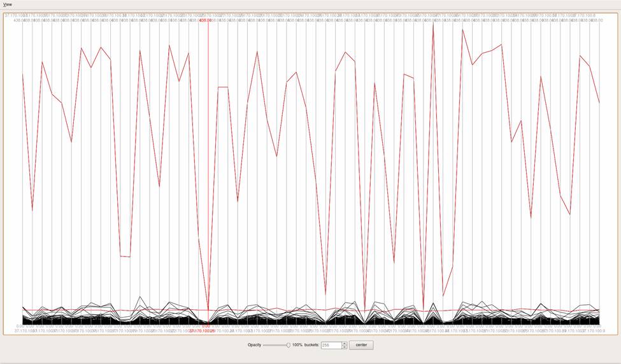Image resolution: width=621 pixels, height=364 pixels.
Task: Click the Opacity slider handle
Action: click(x=289, y=345)
